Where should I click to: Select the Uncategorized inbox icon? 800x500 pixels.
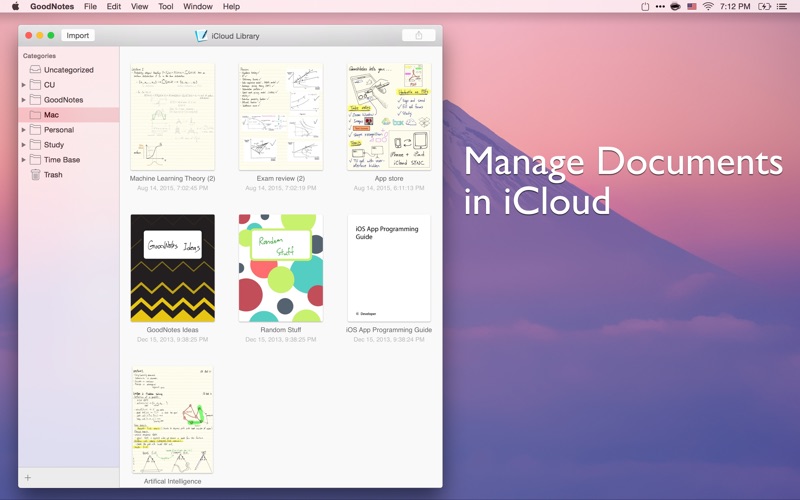click(x=35, y=69)
